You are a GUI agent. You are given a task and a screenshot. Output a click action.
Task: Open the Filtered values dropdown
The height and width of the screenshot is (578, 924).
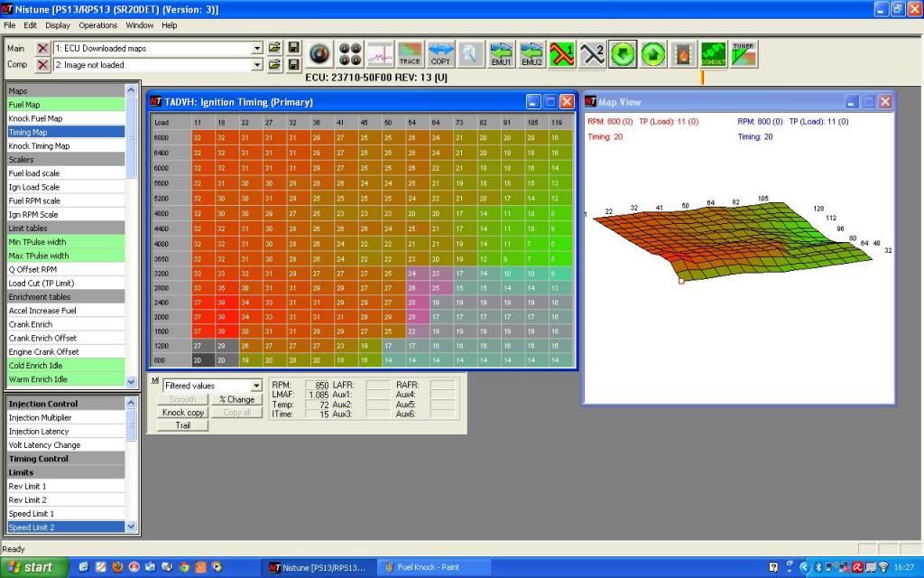coord(256,386)
